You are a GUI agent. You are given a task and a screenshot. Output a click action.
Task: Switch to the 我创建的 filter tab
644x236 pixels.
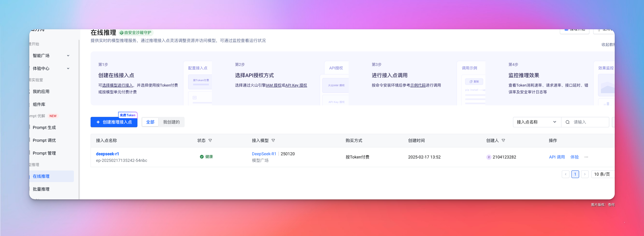coord(171,122)
